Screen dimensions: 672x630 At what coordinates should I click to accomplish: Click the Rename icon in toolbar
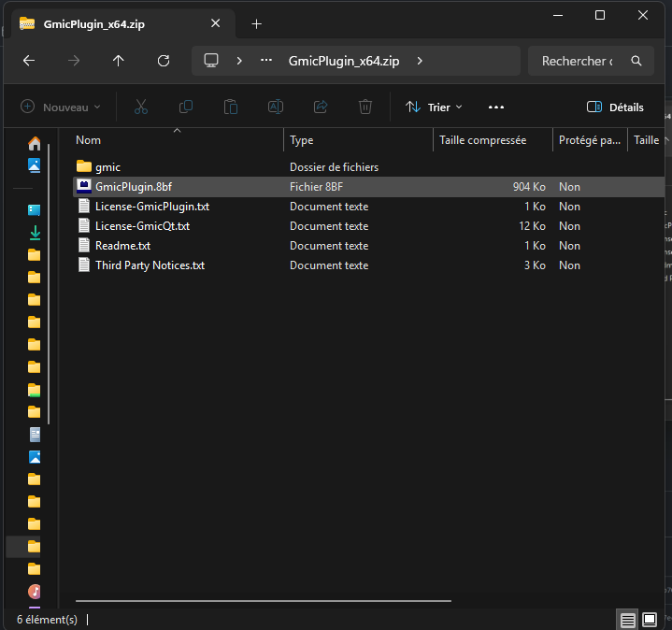pyautogui.click(x=276, y=107)
